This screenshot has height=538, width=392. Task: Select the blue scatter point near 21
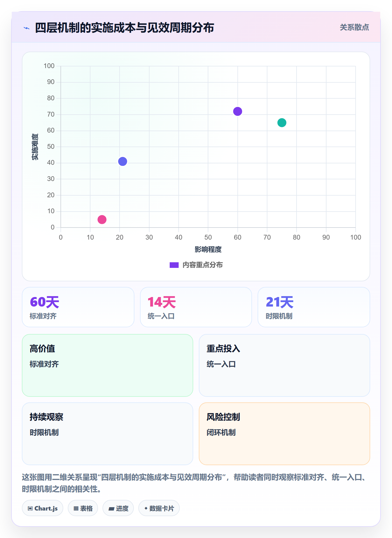[x=123, y=161]
